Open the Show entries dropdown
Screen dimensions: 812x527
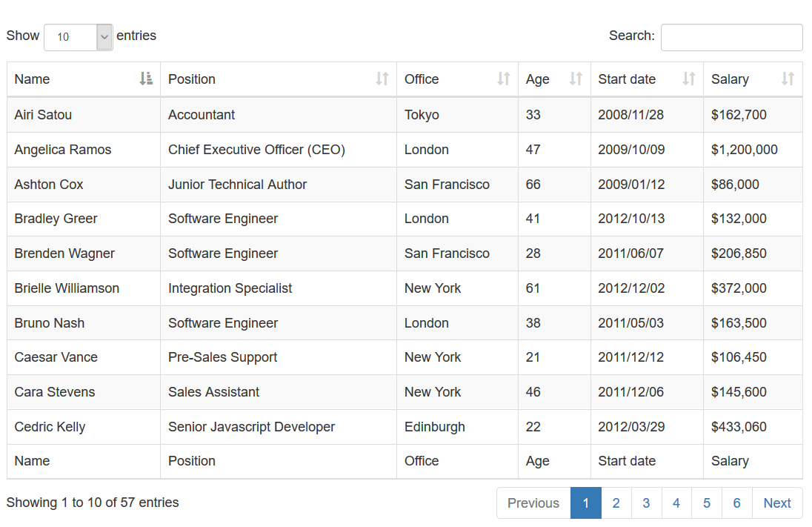coord(79,37)
